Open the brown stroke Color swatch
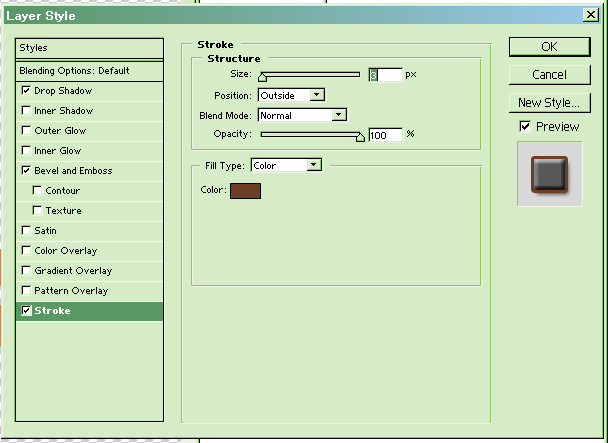Image resolution: width=608 pixels, height=443 pixels. 245,190
